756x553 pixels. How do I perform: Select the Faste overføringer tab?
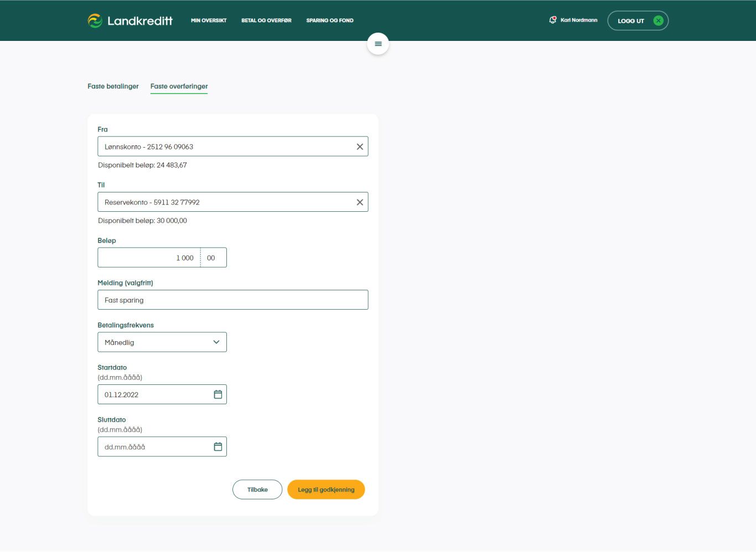click(x=179, y=86)
